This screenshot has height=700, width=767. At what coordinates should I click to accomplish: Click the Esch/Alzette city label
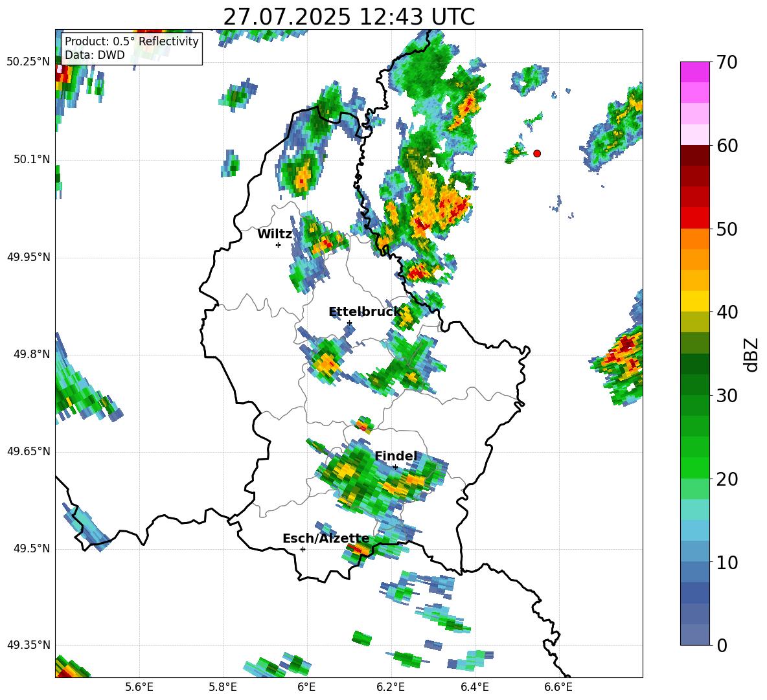(326, 539)
